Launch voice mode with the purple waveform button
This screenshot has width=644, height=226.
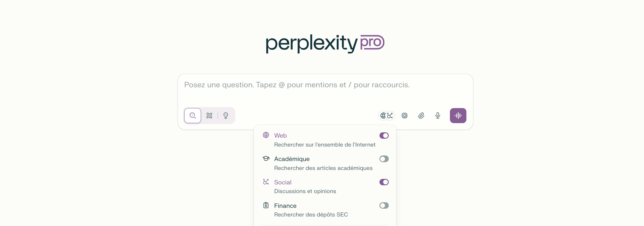458,115
